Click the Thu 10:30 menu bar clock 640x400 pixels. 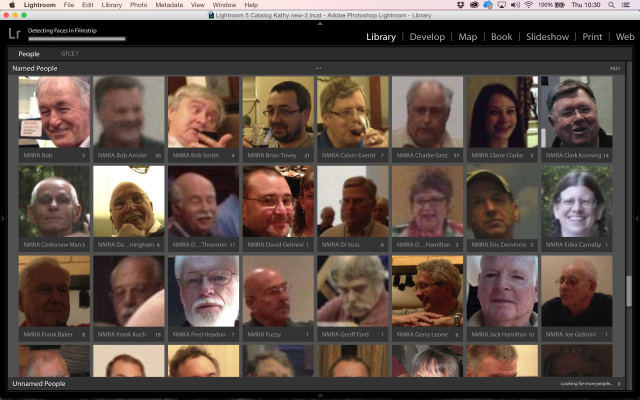point(586,5)
